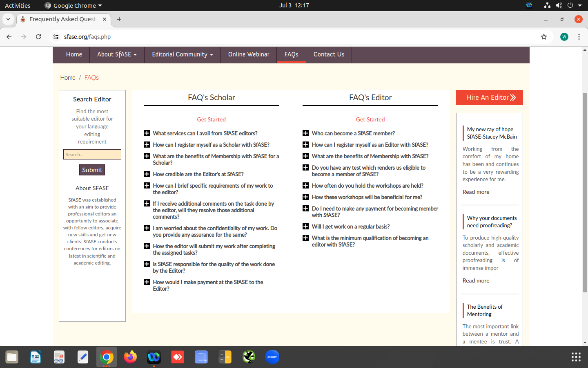
Task: Expand 'brief specific requirements' plus icon
Action: coord(147,186)
